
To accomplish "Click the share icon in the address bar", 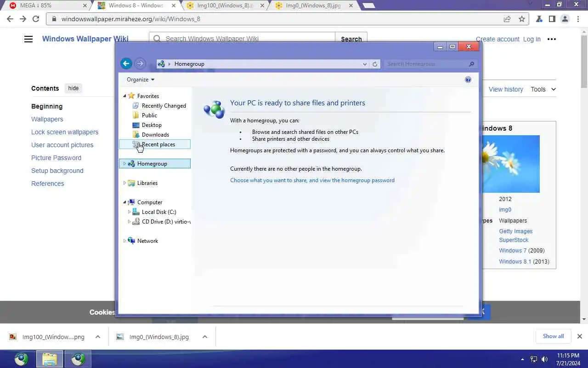I will pyautogui.click(x=507, y=19).
